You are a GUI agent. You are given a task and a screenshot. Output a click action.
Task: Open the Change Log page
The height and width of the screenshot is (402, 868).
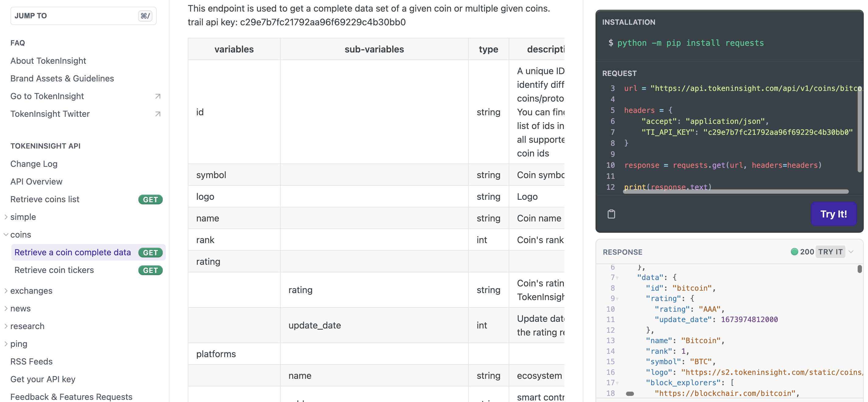click(x=34, y=164)
